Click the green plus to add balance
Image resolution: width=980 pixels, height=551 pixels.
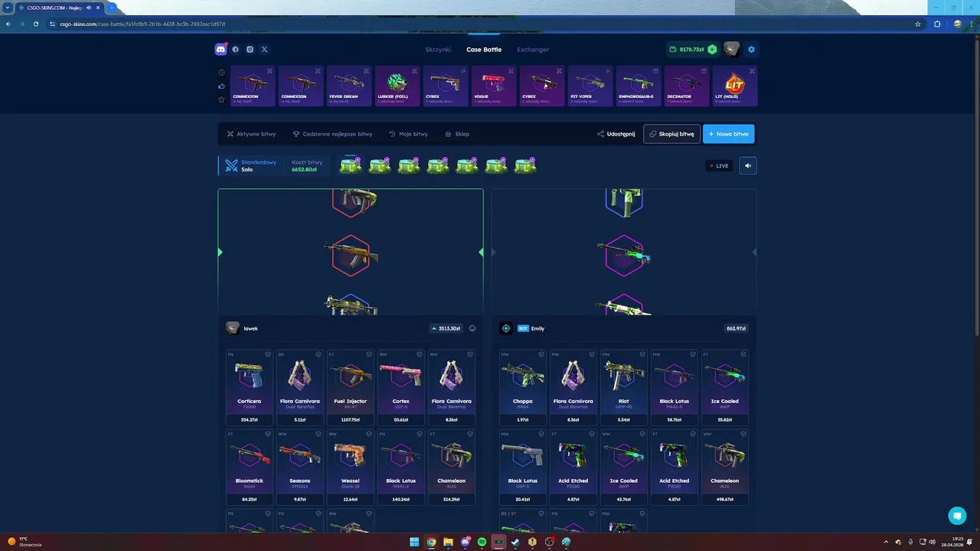pos(712,49)
